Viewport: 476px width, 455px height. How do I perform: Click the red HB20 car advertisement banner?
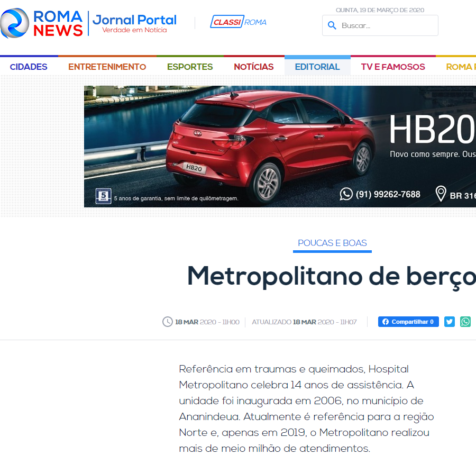280,146
